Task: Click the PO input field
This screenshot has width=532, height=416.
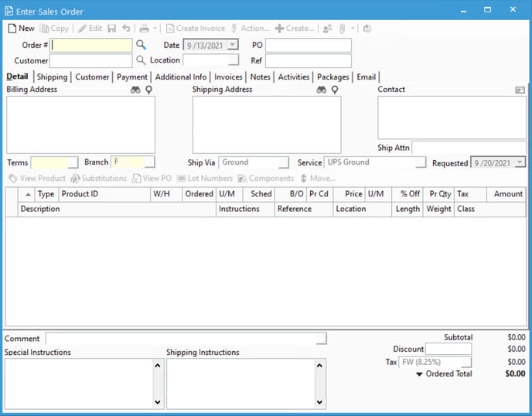Action: click(x=308, y=45)
